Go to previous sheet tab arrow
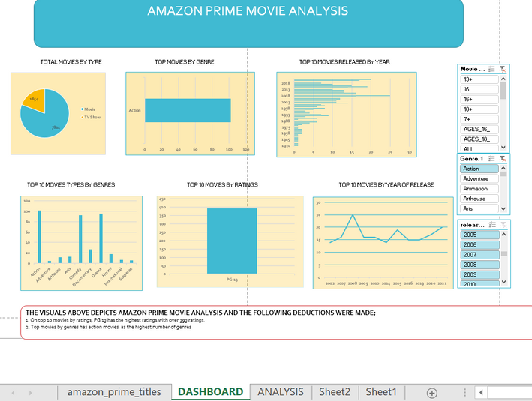532x401 pixels. [14, 393]
